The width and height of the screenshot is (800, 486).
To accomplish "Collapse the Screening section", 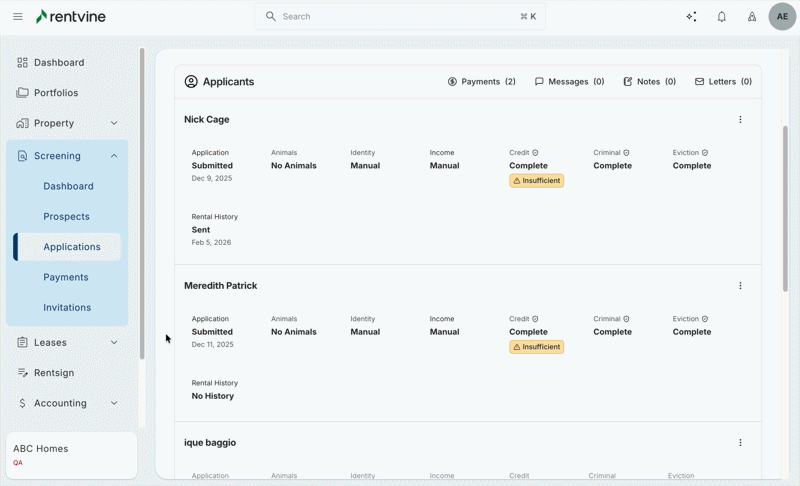I will [x=114, y=156].
